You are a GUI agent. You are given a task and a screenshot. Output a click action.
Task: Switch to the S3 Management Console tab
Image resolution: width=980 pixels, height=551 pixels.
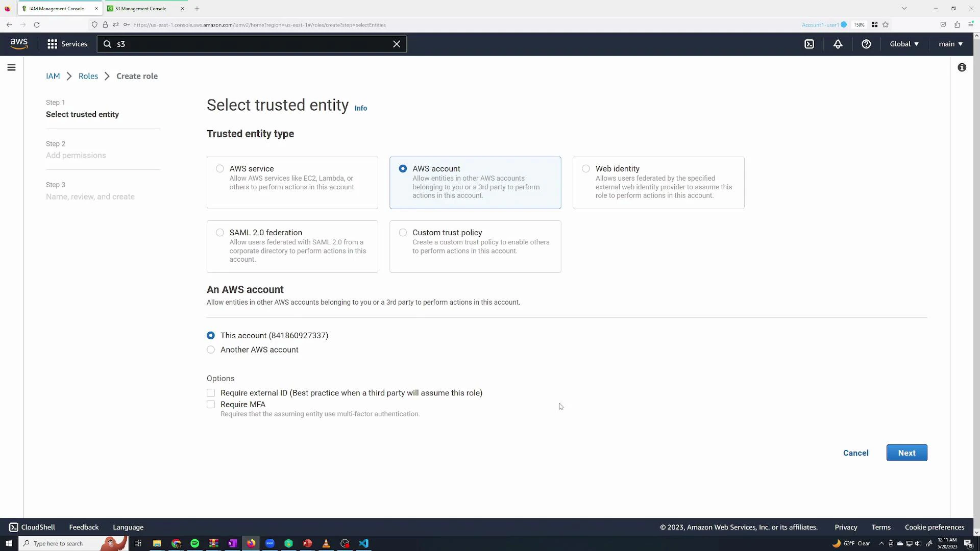point(140,8)
